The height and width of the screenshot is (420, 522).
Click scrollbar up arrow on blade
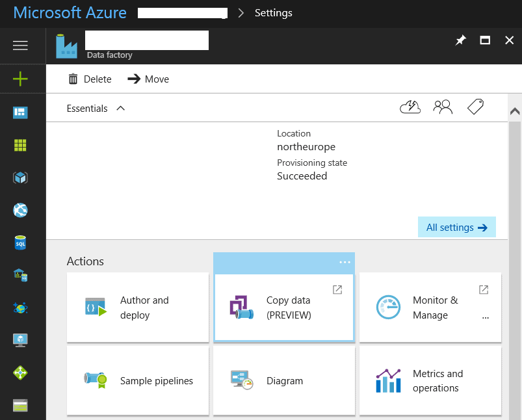tap(515, 111)
